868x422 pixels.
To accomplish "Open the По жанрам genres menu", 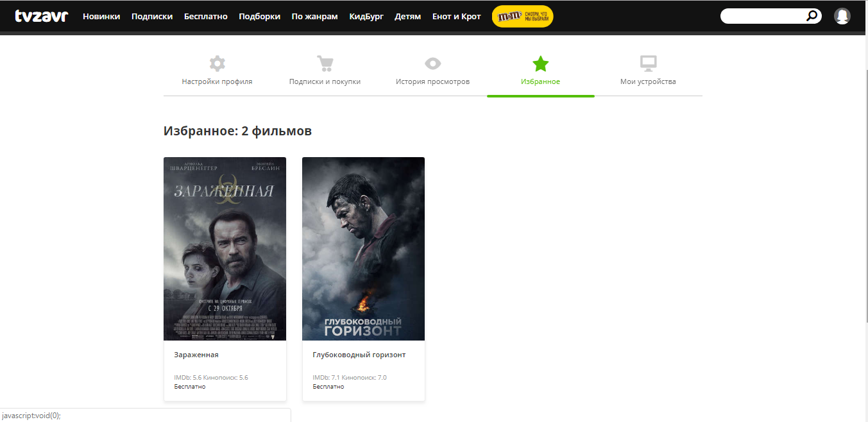I will tap(314, 17).
